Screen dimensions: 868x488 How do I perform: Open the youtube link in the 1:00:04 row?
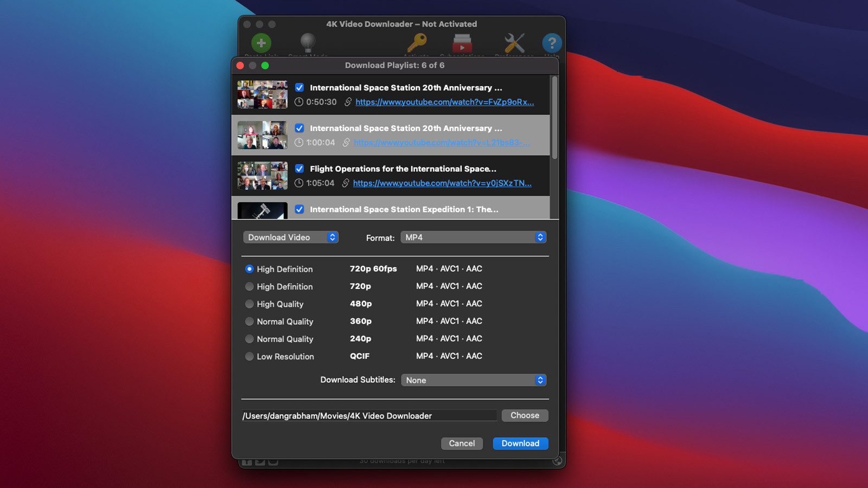(x=442, y=143)
